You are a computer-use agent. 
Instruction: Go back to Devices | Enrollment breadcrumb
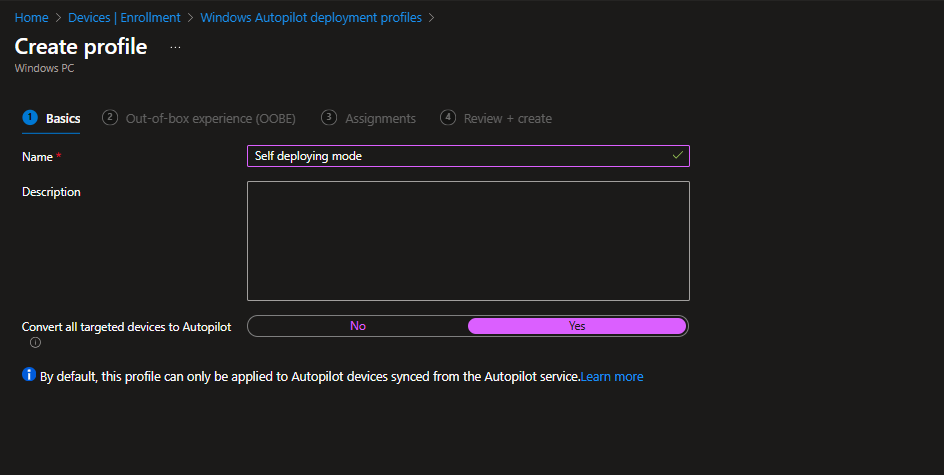[124, 18]
